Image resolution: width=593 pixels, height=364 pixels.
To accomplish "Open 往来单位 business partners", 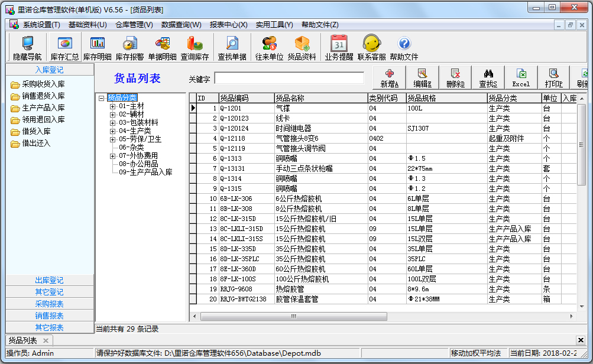I will coord(268,47).
